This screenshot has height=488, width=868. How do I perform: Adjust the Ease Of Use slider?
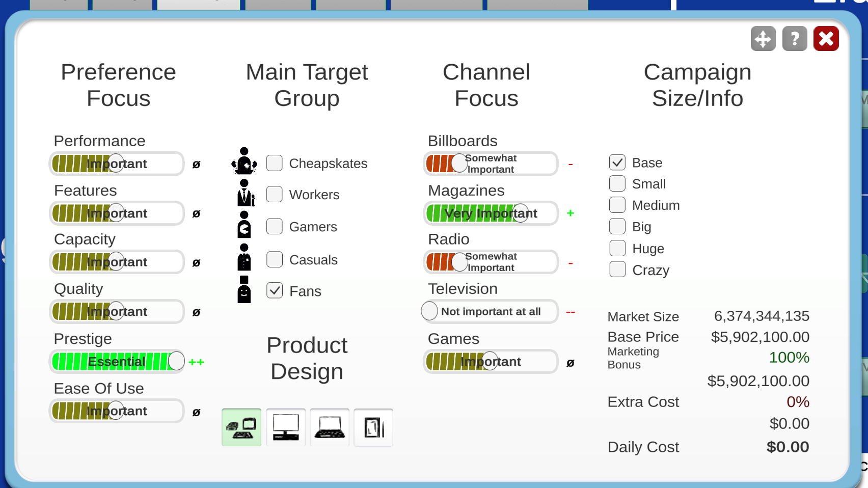(117, 411)
